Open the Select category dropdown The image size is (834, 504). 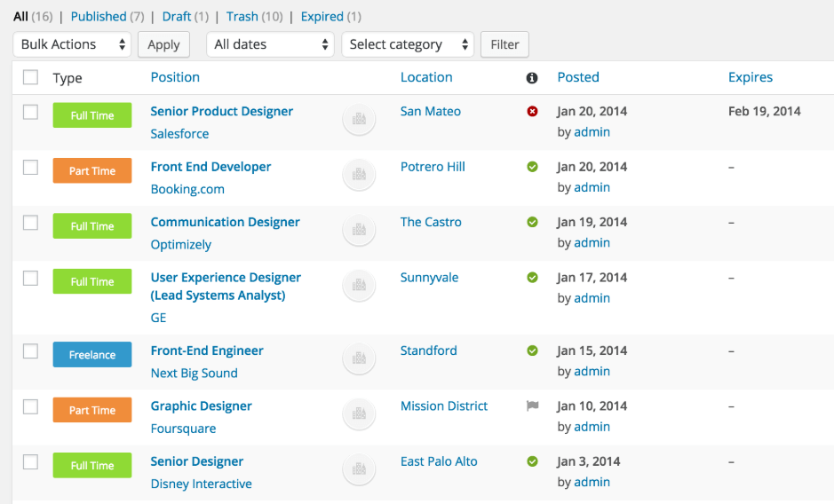click(x=407, y=44)
